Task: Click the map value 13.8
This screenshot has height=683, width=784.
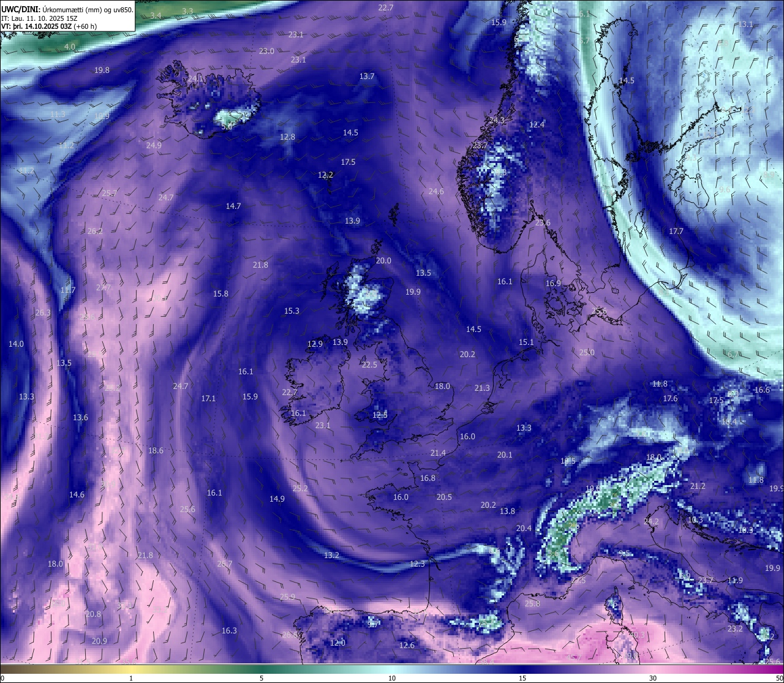Action: tap(507, 511)
